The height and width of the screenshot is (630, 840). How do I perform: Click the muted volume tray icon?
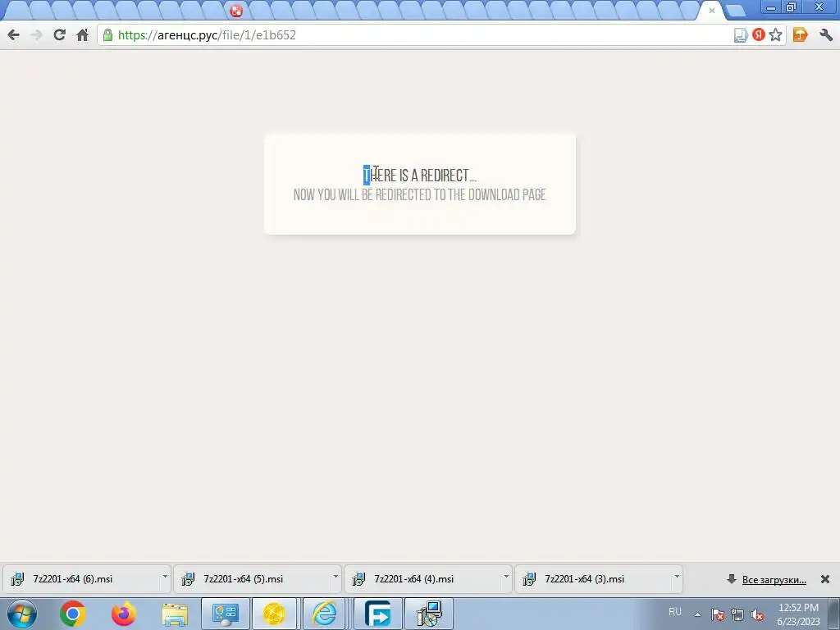tap(757, 614)
